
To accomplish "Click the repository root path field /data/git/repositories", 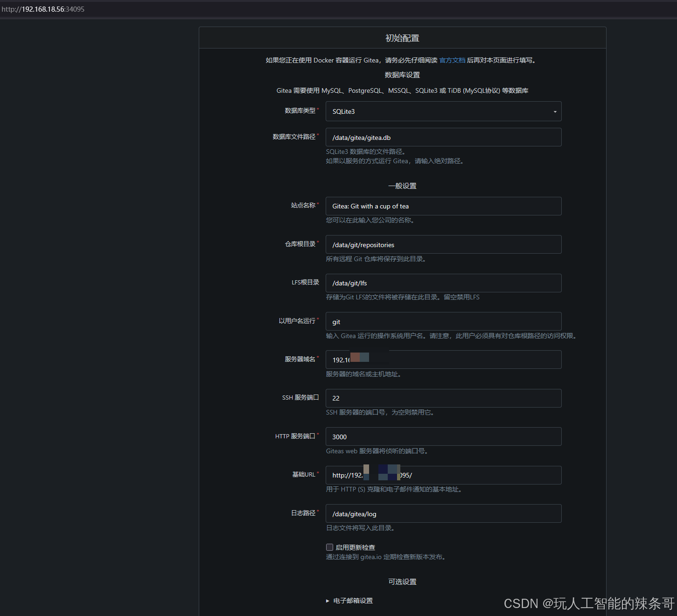I will pos(443,244).
